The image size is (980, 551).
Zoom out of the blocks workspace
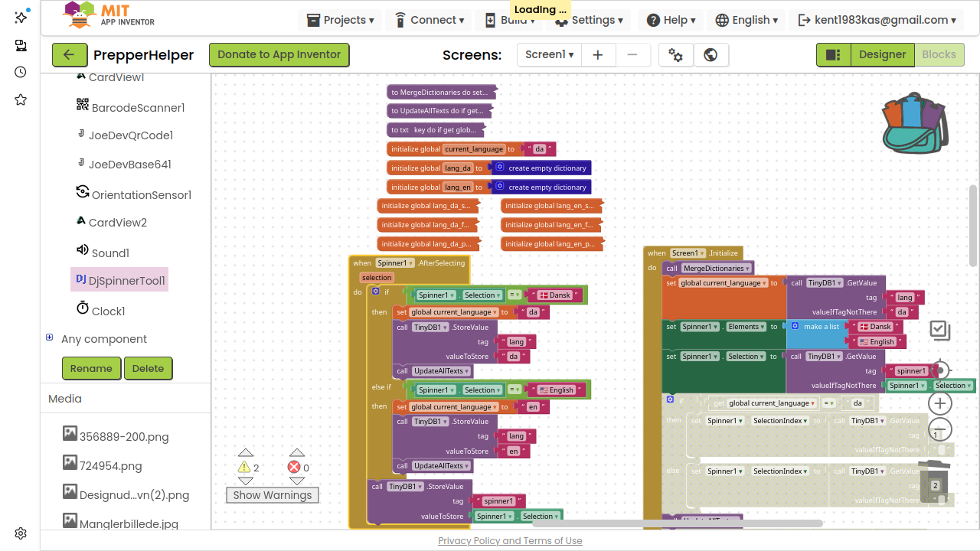[x=940, y=429]
